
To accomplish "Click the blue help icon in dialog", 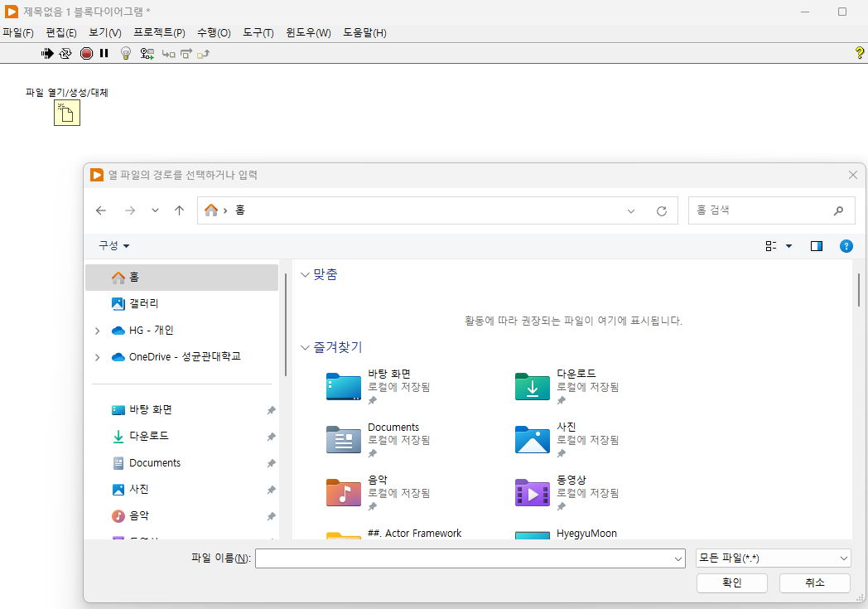I will pos(846,246).
